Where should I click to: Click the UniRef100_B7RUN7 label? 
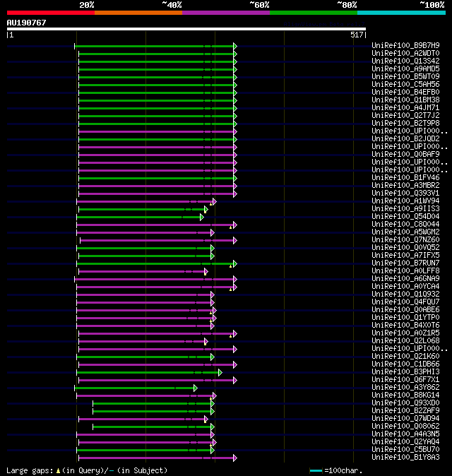point(405,263)
